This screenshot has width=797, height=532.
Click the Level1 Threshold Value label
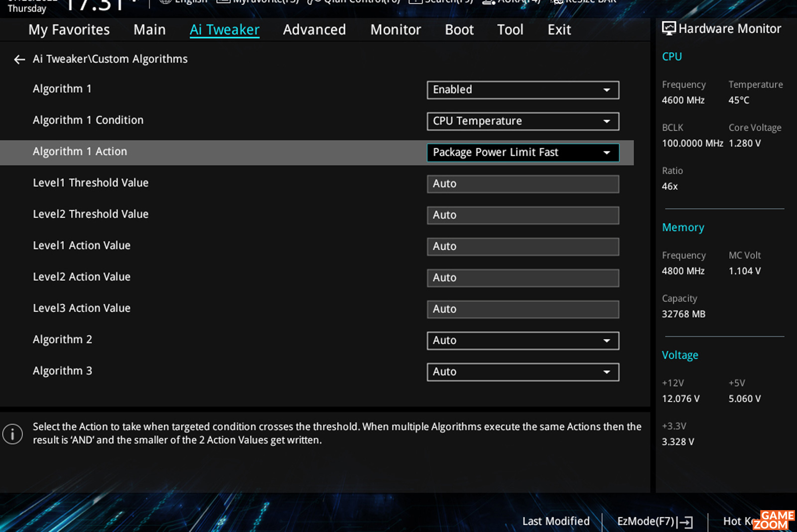[91, 183]
